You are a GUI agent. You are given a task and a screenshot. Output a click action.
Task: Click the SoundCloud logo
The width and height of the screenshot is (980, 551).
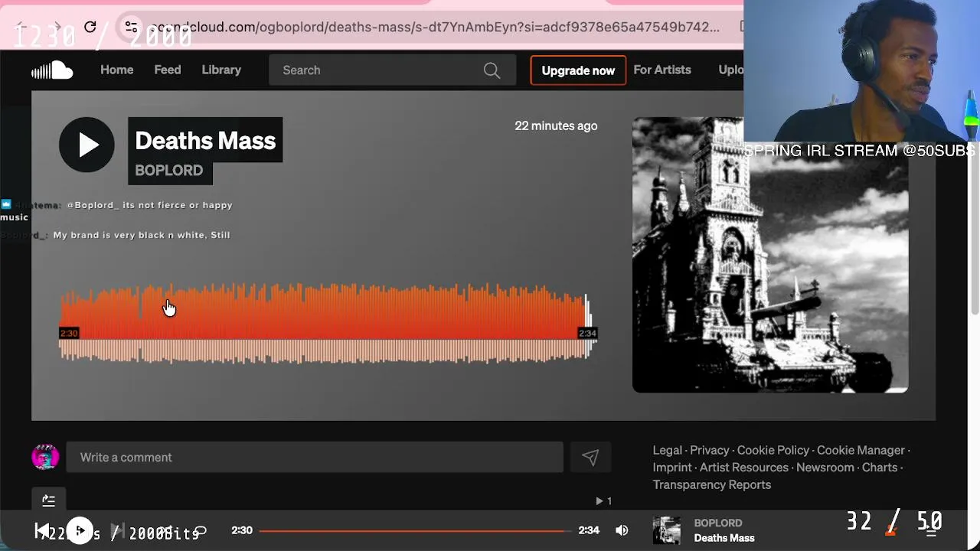point(52,70)
